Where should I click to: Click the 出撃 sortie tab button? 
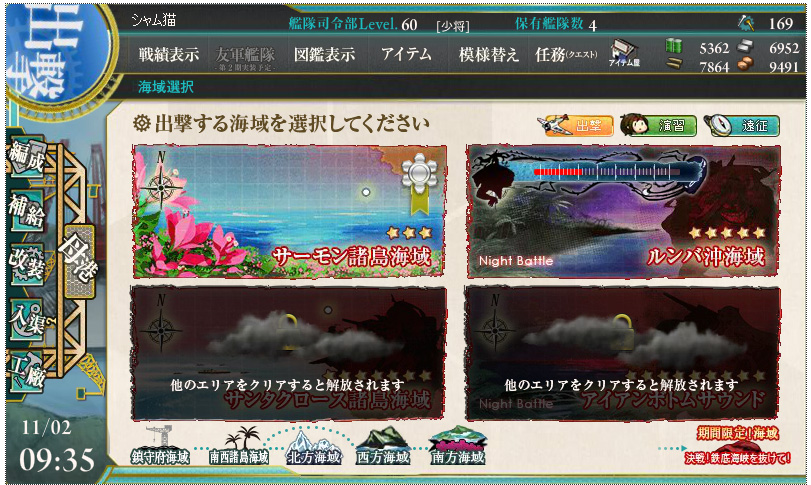coord(576,125)
